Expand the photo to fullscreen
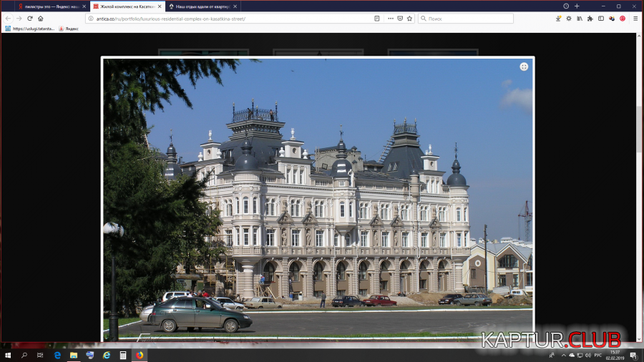This screenshot has width=644, height=362. 524,67
